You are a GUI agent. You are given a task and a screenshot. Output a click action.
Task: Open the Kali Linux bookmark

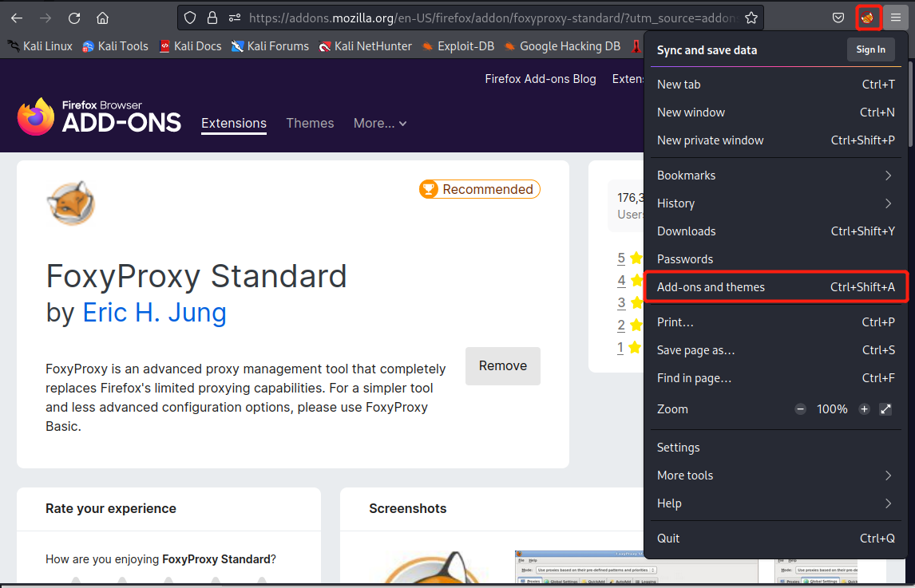(40, 46)
